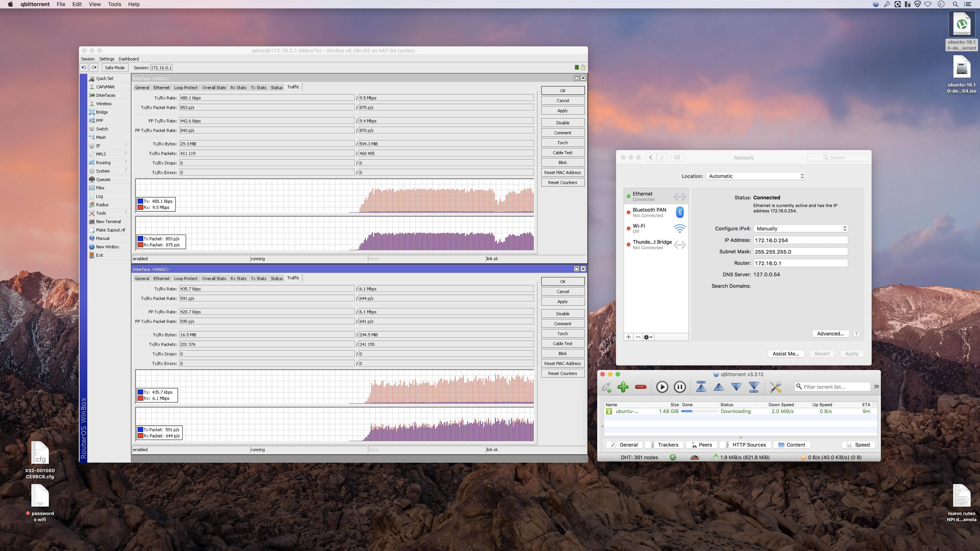Toggle Safe Mode in WinBox
Viewport: 980px width, 551px height.
115,68
